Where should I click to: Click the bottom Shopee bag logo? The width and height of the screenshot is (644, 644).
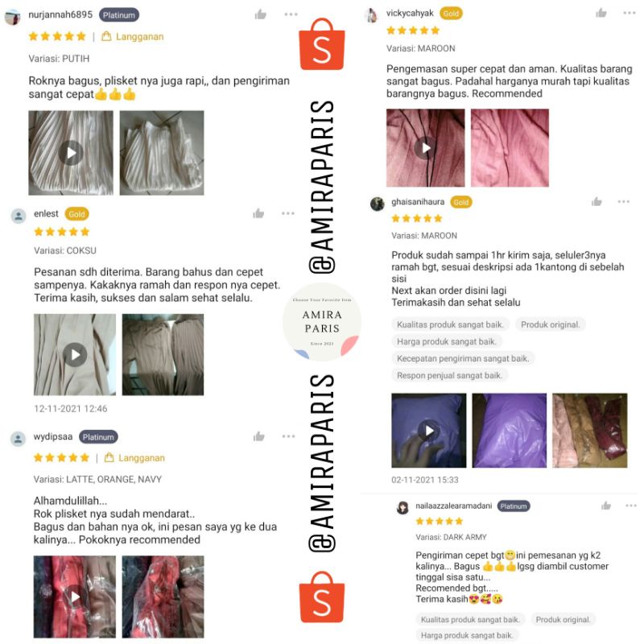click(x=322, y=597)
